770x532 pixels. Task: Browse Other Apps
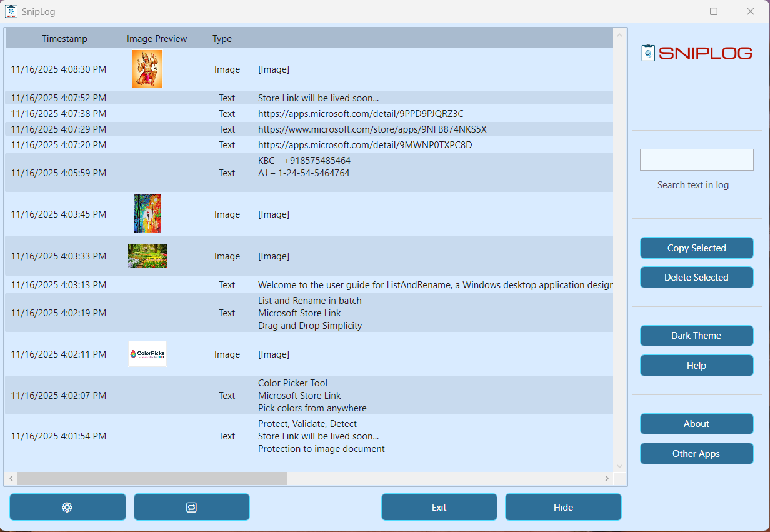[x=696, y=453]
